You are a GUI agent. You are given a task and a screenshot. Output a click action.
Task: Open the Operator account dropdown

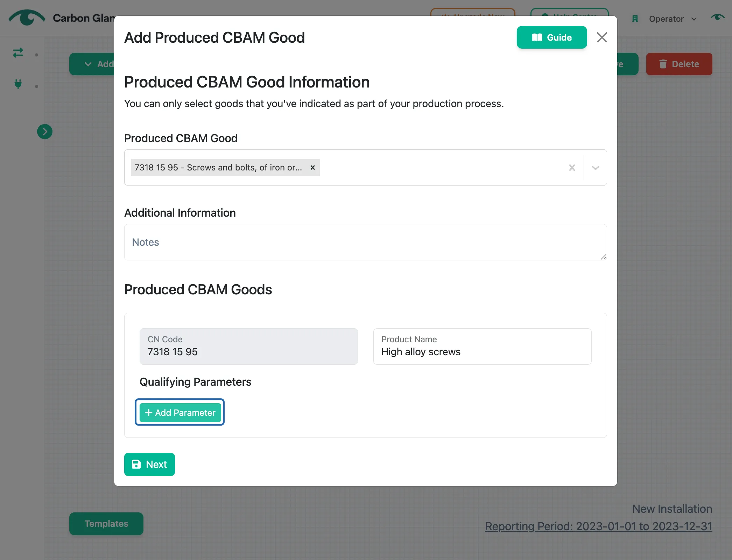point(673,19)
